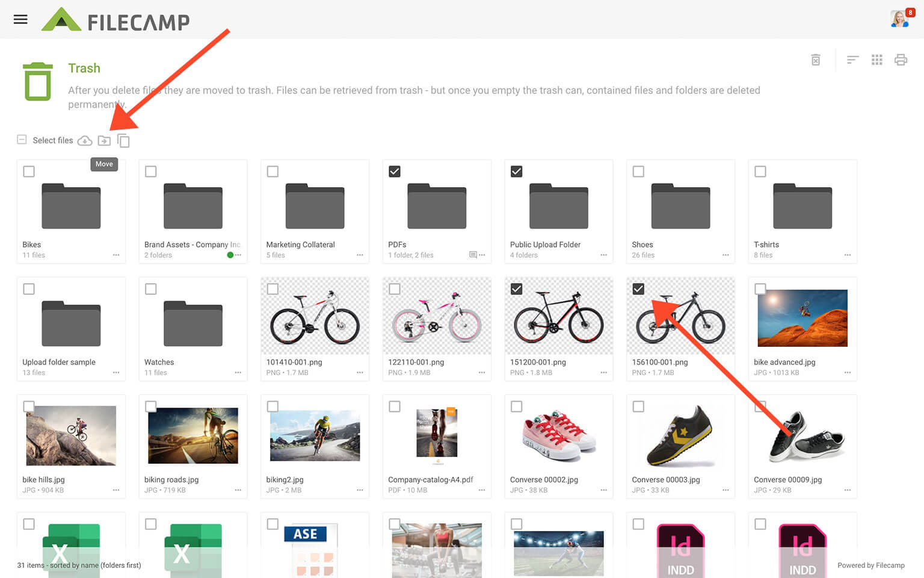Click the Move selected files icon
This screenshot has width=924, height=578.
[104, 140]
